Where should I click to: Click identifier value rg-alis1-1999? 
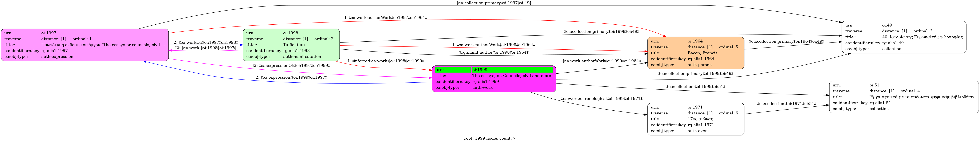pos(485,82)
